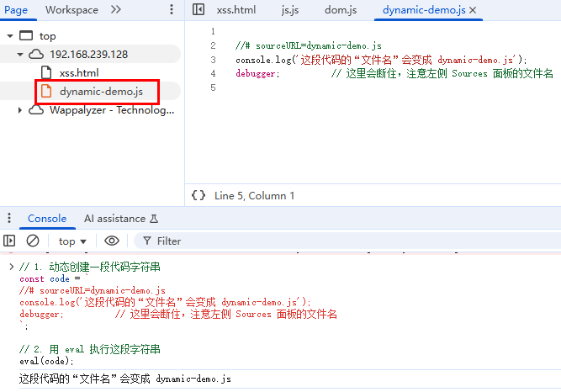
Task: Show more Sources navigator tabs chevron
Action: (x=116, y=9)
